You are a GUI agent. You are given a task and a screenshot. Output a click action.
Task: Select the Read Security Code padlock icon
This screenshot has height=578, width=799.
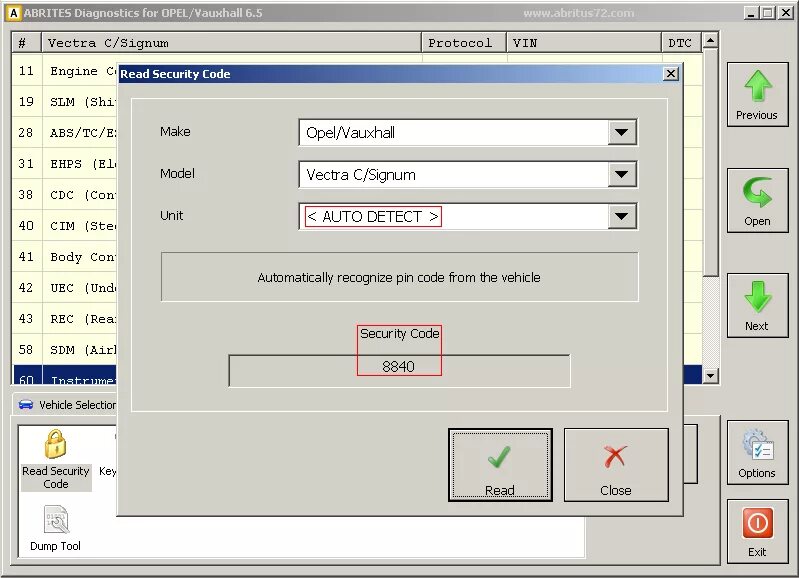point(56,460)
